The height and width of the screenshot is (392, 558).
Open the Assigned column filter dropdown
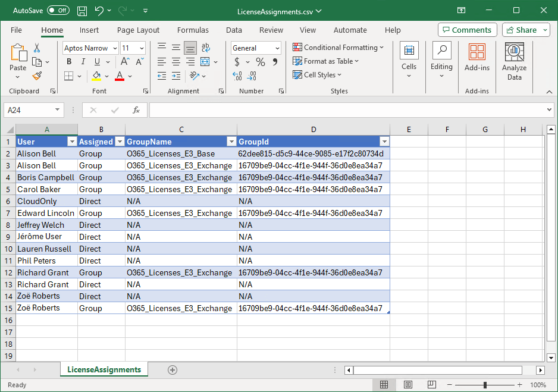pos(120,142)
